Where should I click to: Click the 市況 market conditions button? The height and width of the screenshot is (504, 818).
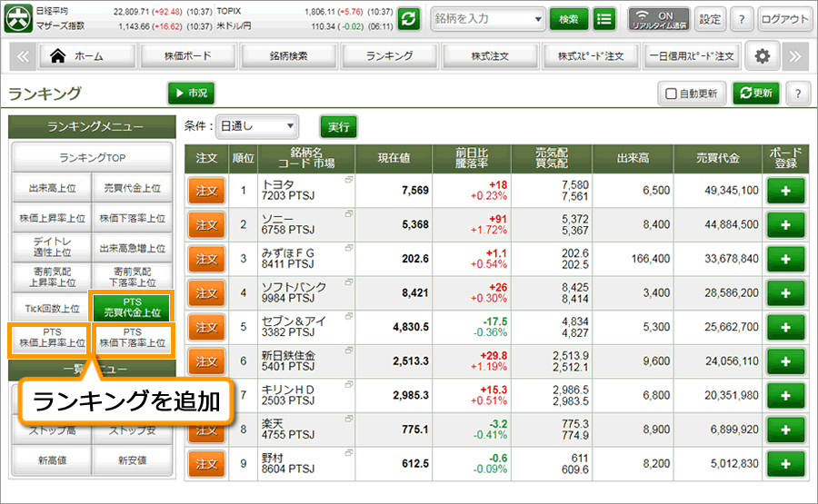[x=191, y=94]
